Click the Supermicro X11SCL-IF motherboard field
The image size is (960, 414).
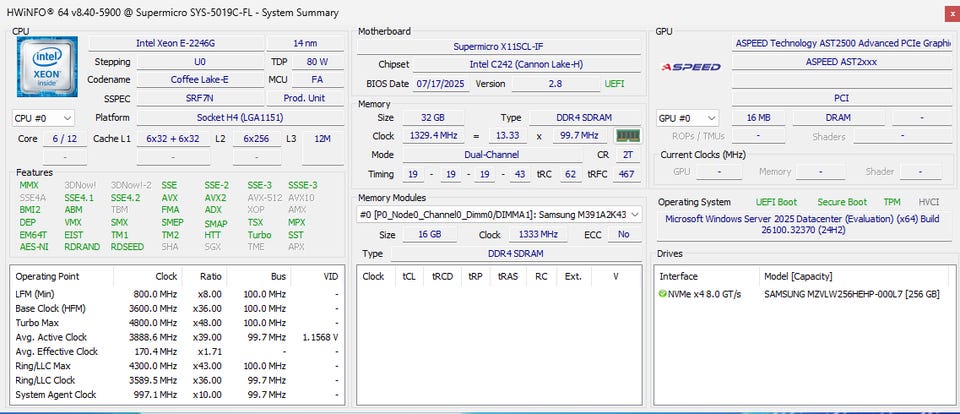(x=498, y=47)
